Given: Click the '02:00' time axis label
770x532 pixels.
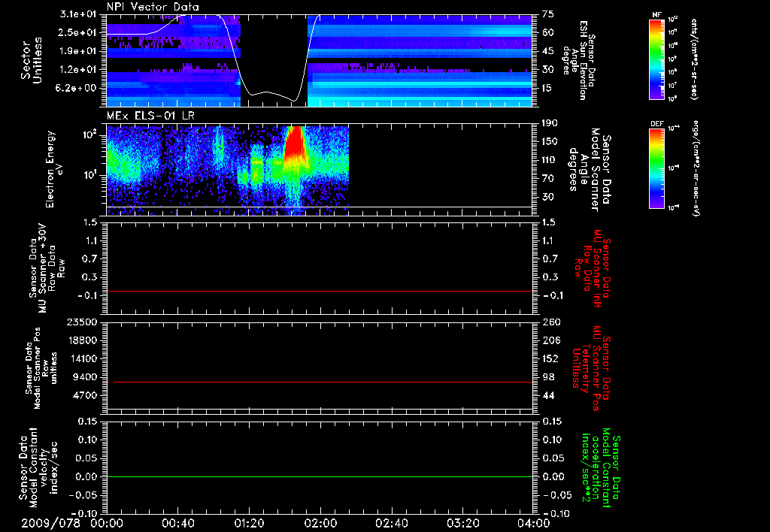Looking at the screenshot, I should point(320,523).
